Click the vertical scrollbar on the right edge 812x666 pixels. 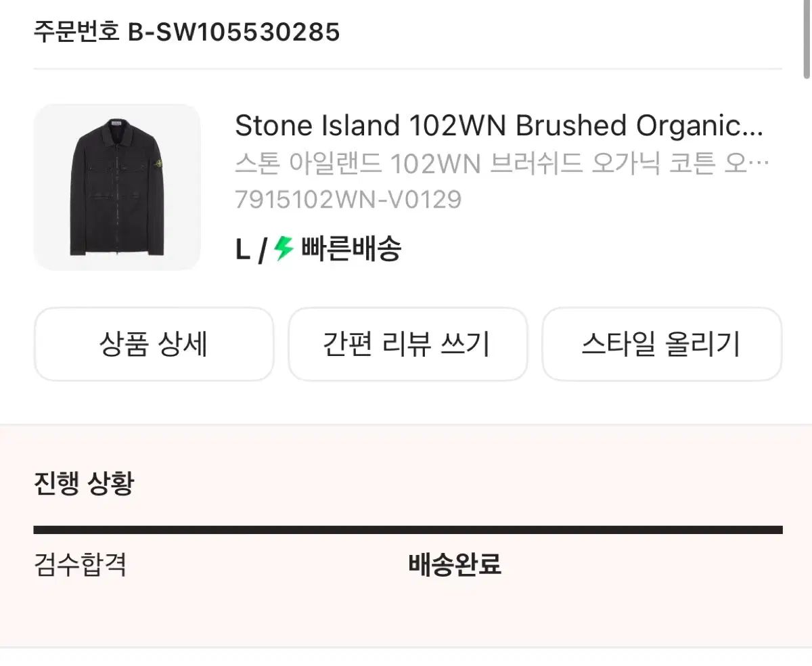(807, 41)
